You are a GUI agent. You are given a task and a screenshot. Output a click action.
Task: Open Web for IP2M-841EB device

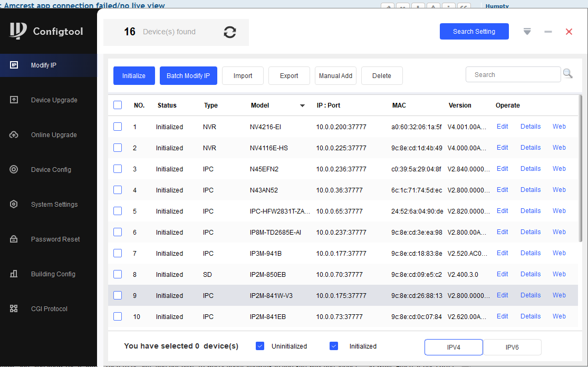point(559,316)
